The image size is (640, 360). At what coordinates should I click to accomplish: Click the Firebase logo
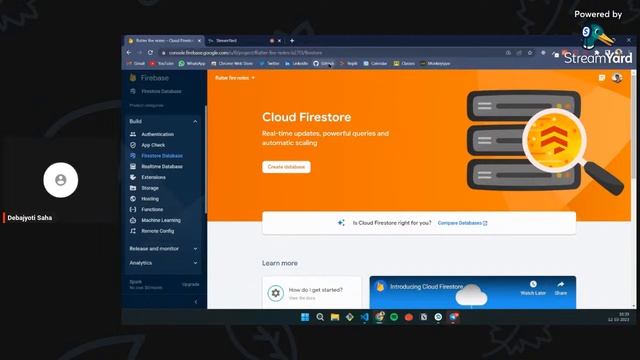point(149,78)
